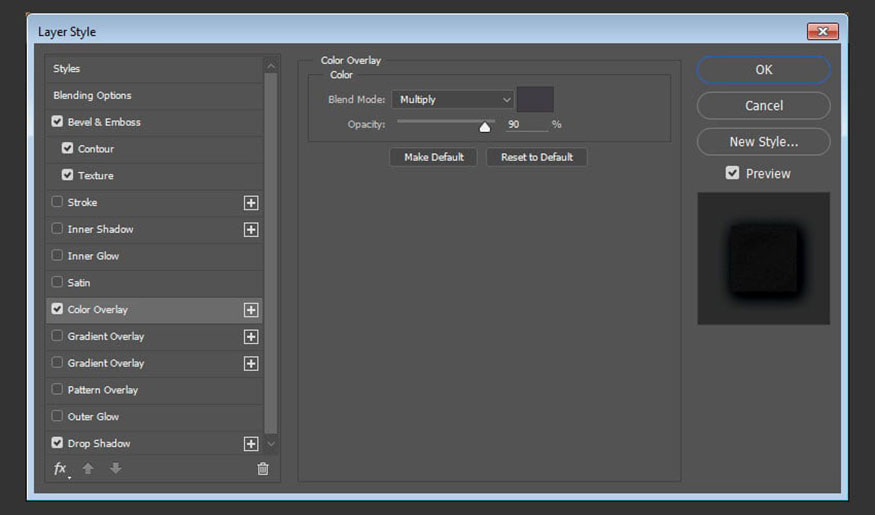The width and height of the screenshot is (875, 515).
Task: Uncheck the Contour checkbox
Action: pos(68,148)
